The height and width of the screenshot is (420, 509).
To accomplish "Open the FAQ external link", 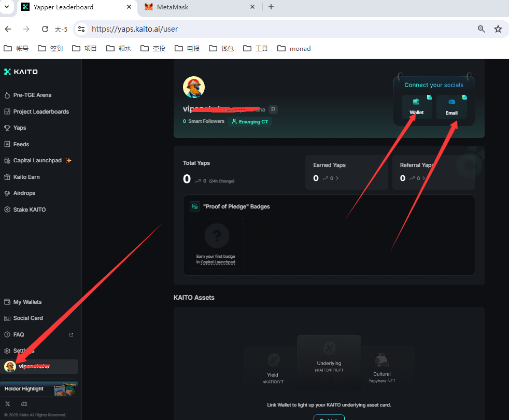I will point(71,334).
